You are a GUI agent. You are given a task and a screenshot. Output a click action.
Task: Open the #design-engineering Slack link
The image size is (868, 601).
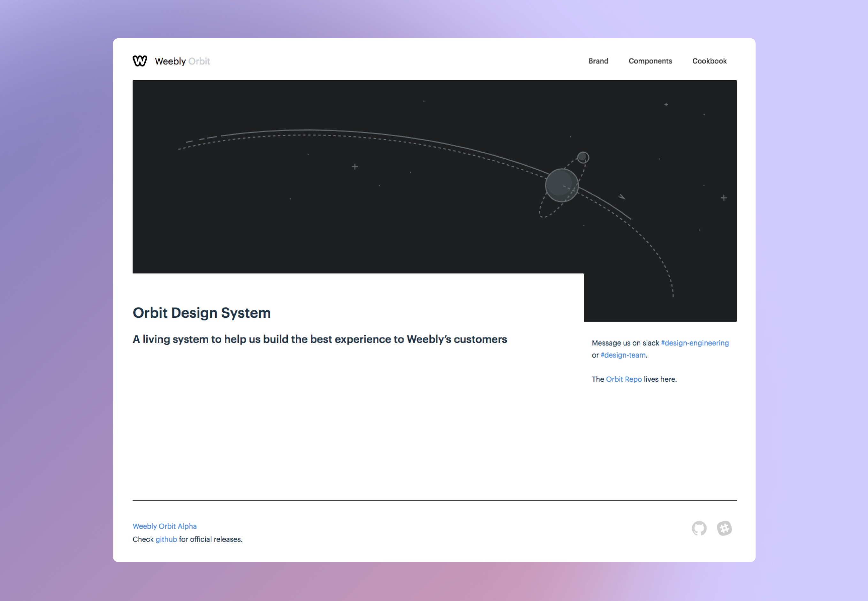pos(695,343)
